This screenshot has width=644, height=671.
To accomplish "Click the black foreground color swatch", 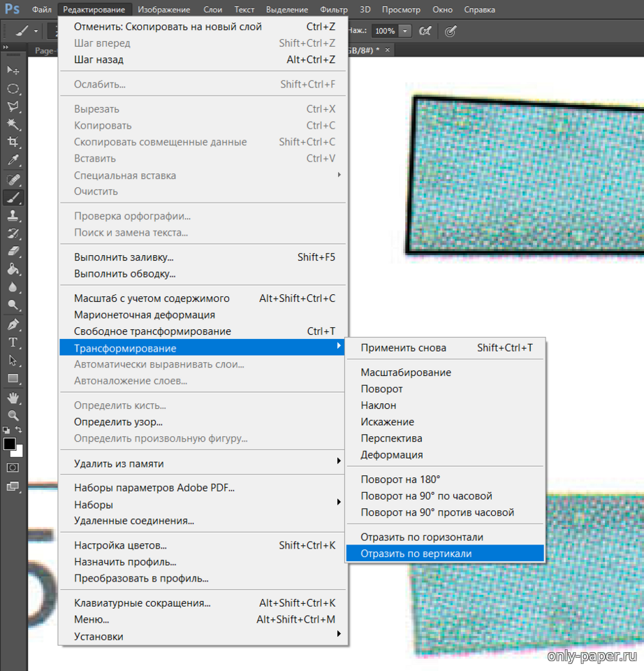I will (x=9, y=444).
